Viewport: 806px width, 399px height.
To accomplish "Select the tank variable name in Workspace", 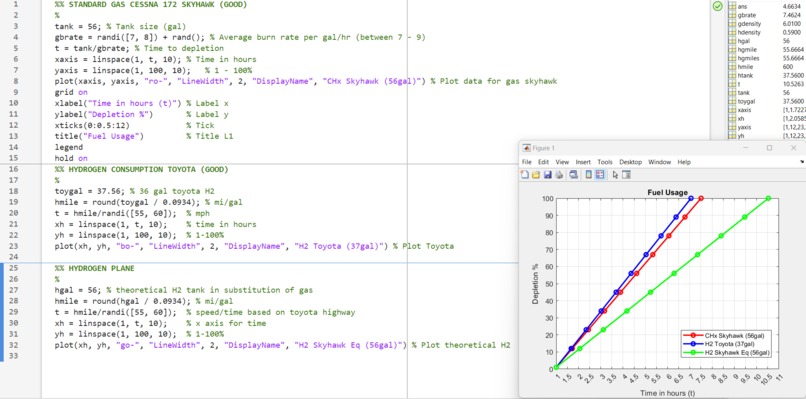I will tap(743, 93).
